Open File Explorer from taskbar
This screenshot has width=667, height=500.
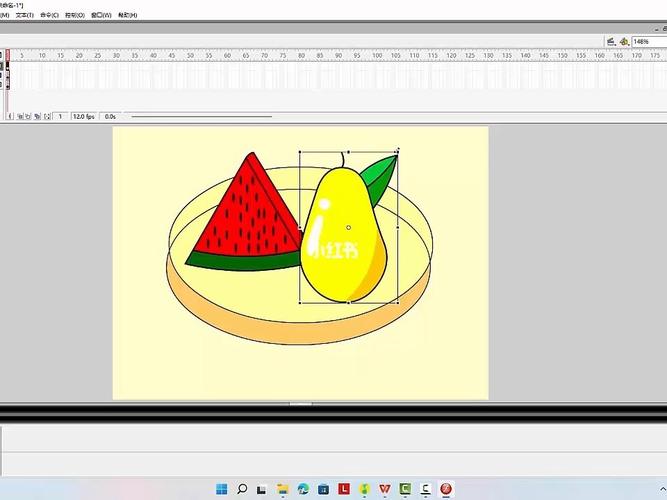coord(282,489)
